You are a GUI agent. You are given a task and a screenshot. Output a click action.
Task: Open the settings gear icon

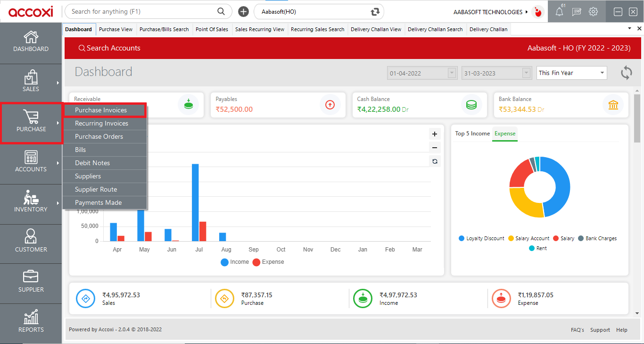(594, 12)
